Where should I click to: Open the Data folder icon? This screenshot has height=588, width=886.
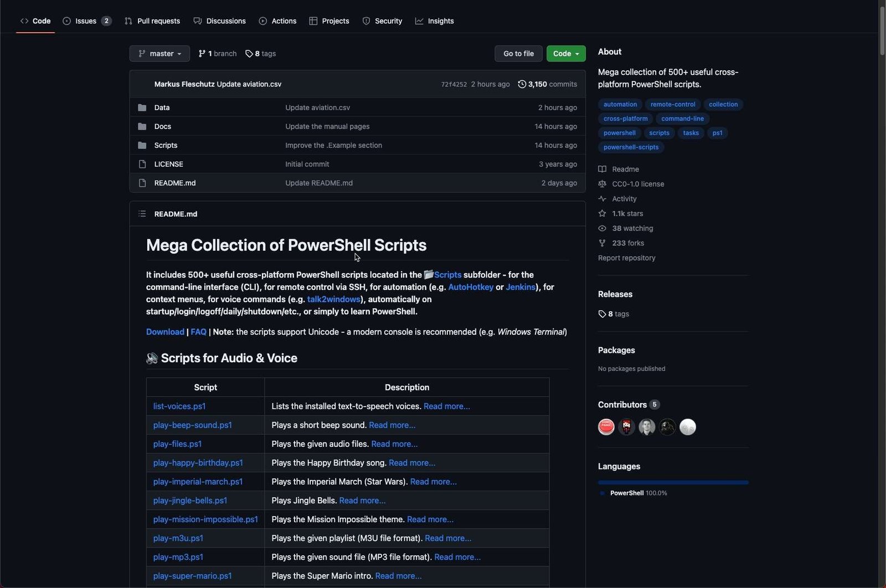pyautogui.click(x=142, y=107)
